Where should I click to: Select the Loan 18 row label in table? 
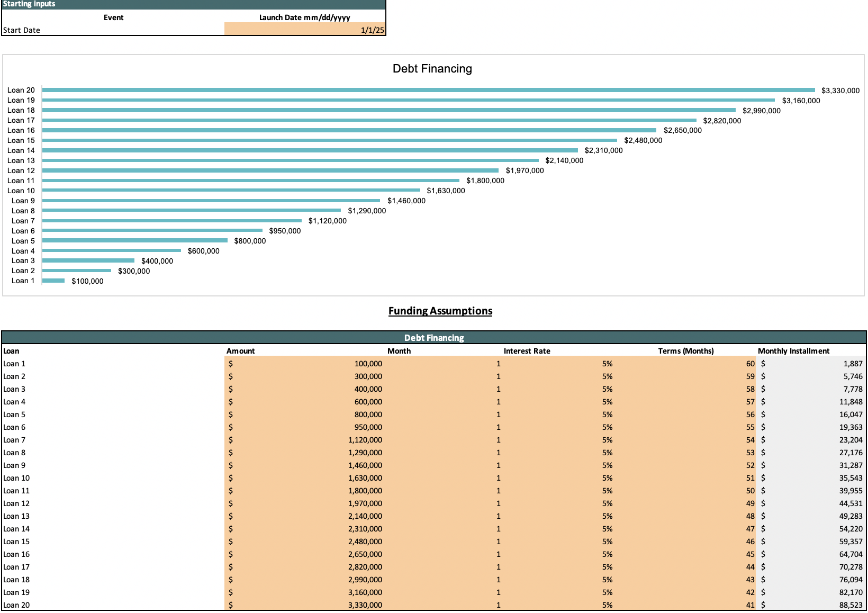[x=16, y=580]
